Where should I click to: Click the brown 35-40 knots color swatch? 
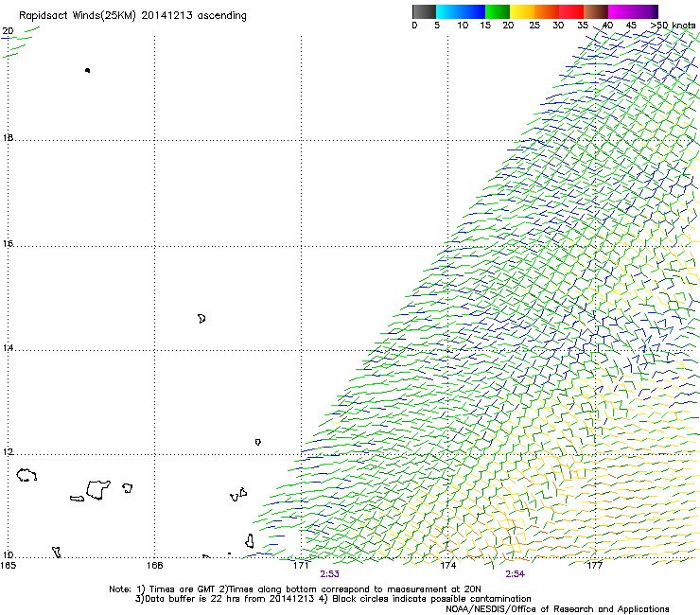596,11
